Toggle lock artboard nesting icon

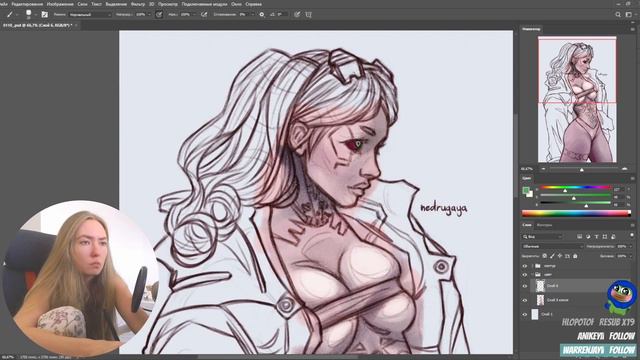tap(567, 256)
